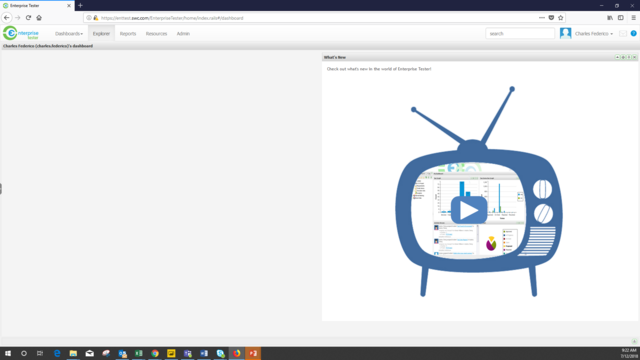
Task: Bookmark this page with the star icon
Action: [561, 18]
